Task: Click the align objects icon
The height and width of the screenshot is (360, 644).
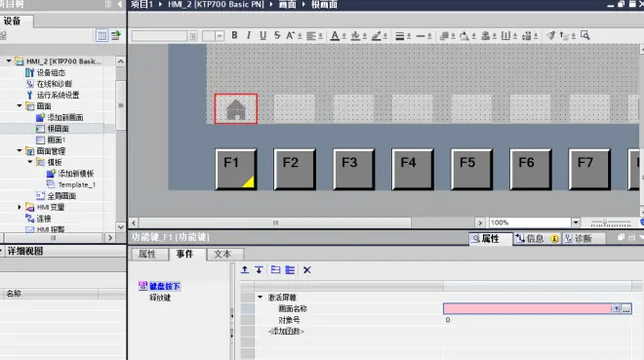Action: [x=486, y=36]
